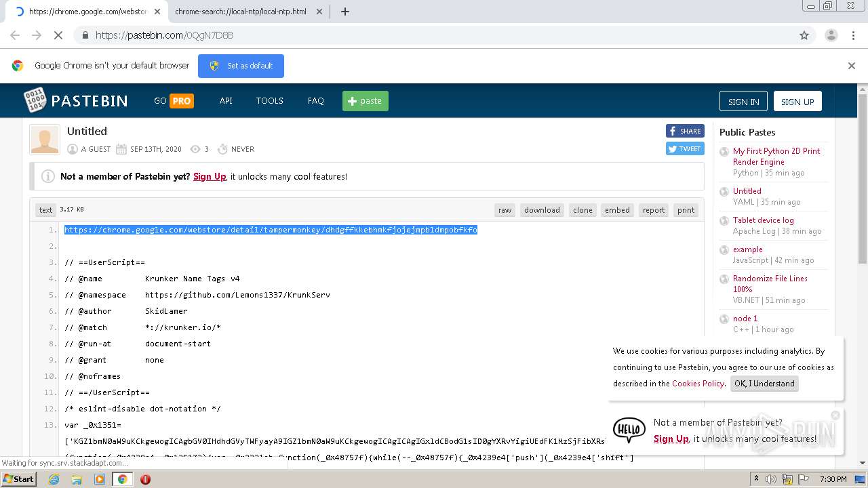Open a new tab with plus button
This screenshot has width=868, height=488.
coord(344,12)
